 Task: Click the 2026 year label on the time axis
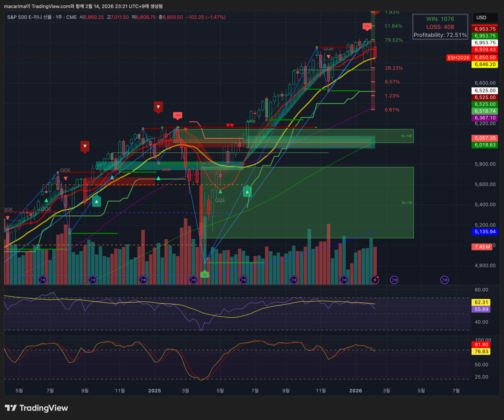click(x=356, y=390)
